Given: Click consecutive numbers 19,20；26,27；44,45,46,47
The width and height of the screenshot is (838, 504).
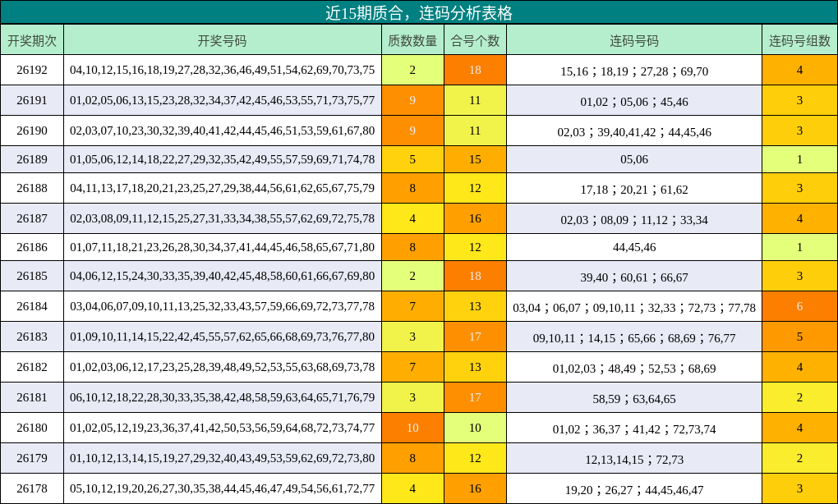Looking at the screenshot, I should coord(634,490).
